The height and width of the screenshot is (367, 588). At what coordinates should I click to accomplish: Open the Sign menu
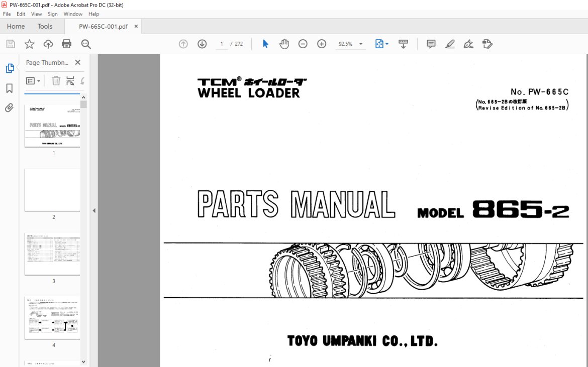click(x=52, y=14)
